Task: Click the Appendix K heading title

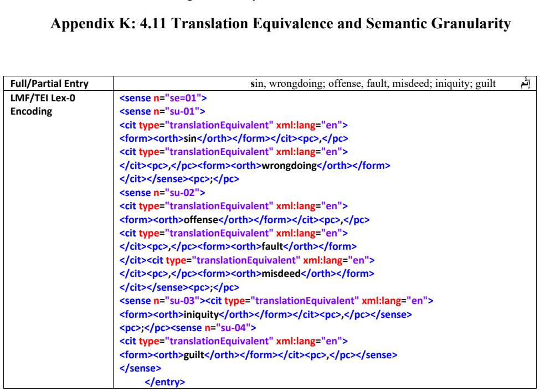Action: pos(280,24)
